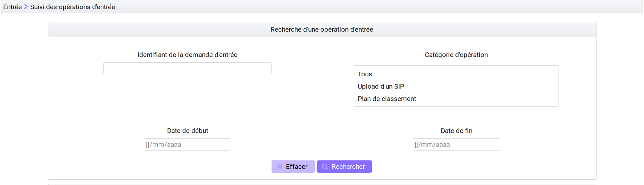Screen dimensions: 644x185
Task: Click the Date de début date field
Action: pyautogui.click(x=187, y=145)
